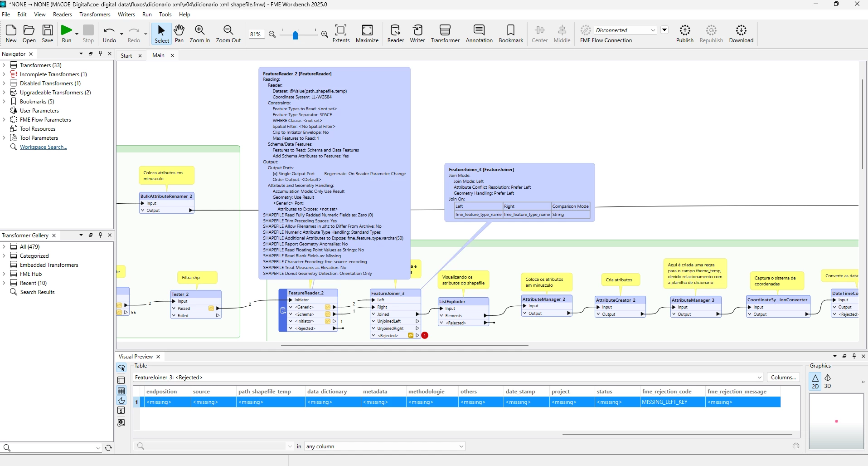
Task: Open the Transformers menu
Action: pos(95,15)
